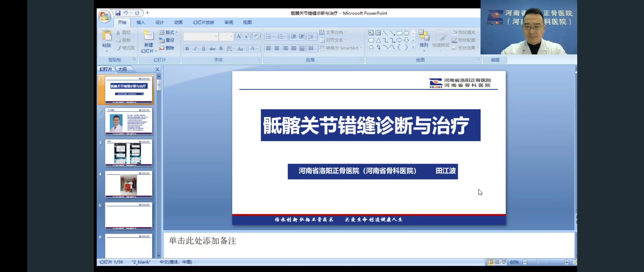Screen dimensions: 644x272
Task: Switch to Slide Sorter view in status bar
Action: coord(497,262)
